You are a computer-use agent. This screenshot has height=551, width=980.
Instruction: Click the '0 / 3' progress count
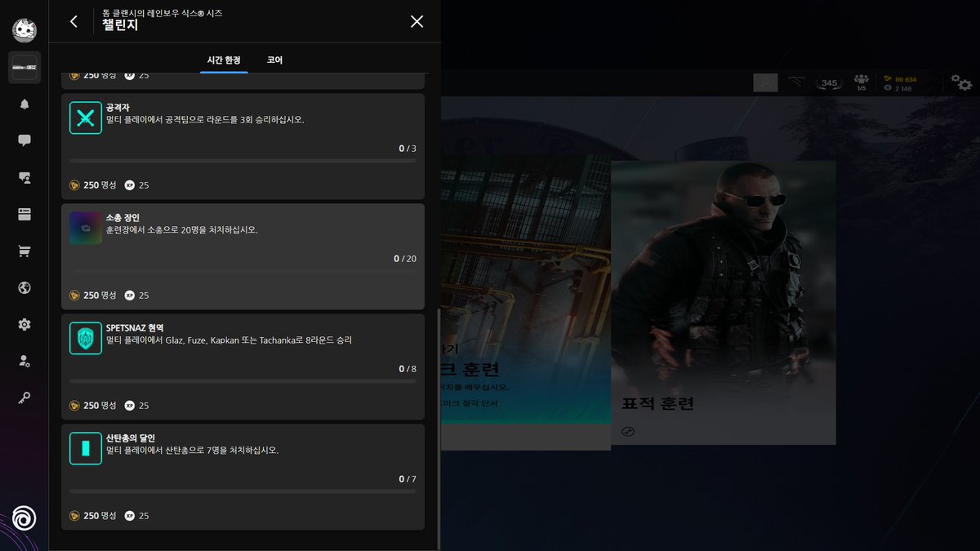(x=408, y=149)
